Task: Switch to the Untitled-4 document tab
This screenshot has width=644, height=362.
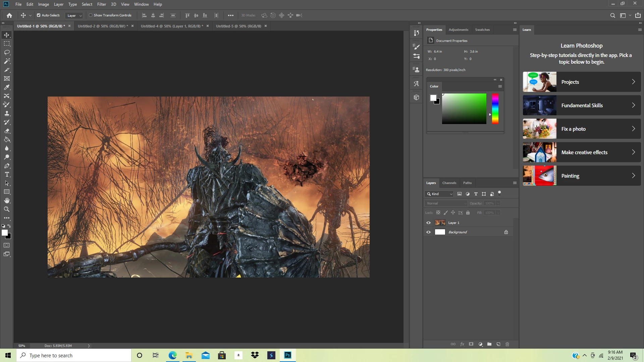Action: 172,26
